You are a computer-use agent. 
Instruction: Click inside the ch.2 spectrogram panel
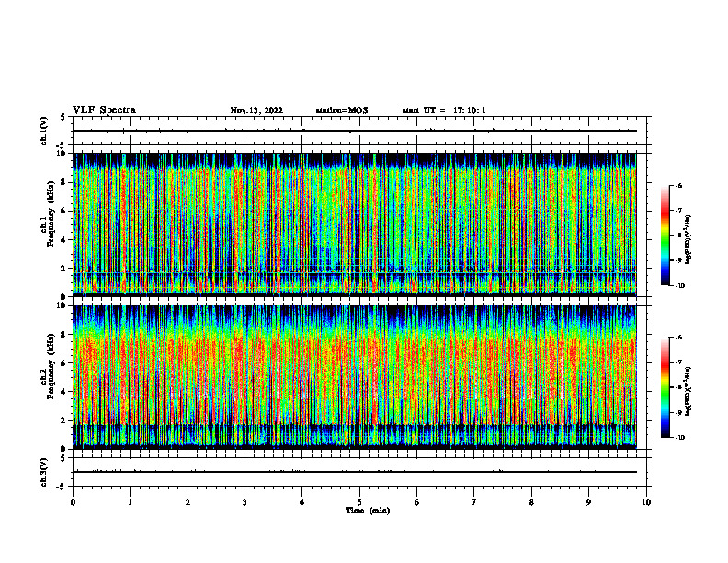[355, 377]
